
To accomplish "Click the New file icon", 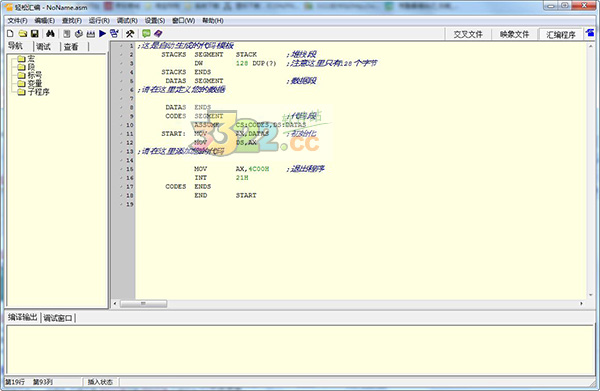I will (x=10, y=34).
